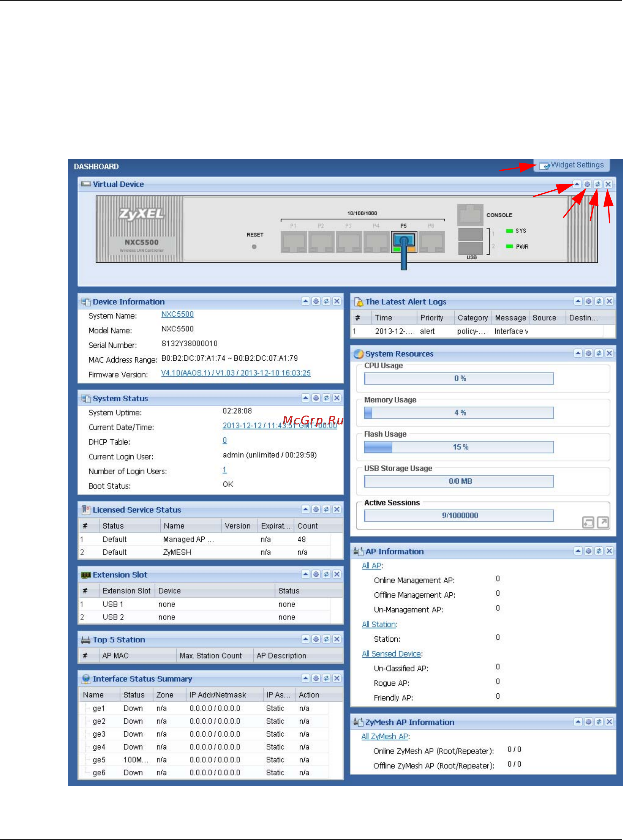Select the ge1 interface row

(x=204, y=708)
